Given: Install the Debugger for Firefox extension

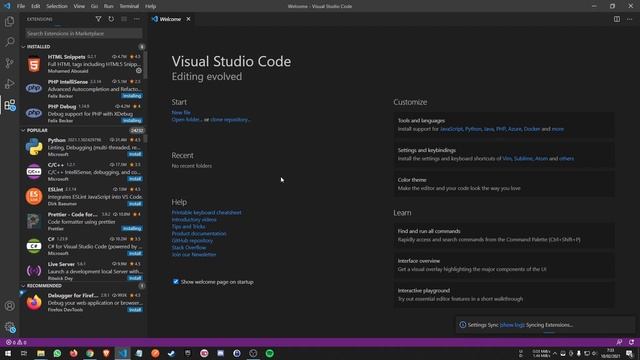Looking at the screenshot, I should 135,310.
